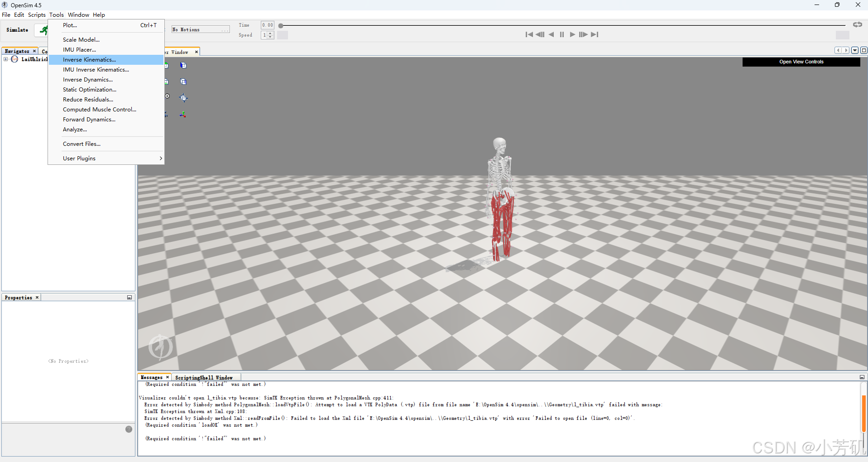The width and height of the screenshot is (868, 462).
Task: Open the Scripts menu
Action: click(37, 14)
